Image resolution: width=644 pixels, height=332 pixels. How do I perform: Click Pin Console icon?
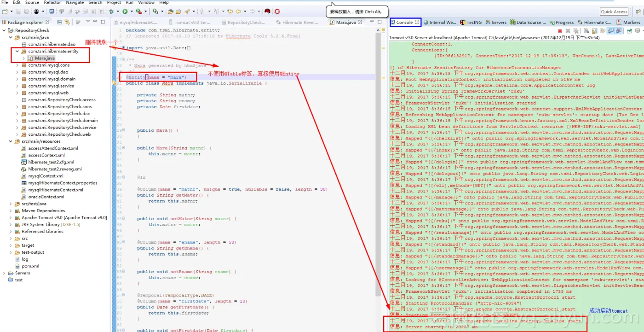point(629,31)
